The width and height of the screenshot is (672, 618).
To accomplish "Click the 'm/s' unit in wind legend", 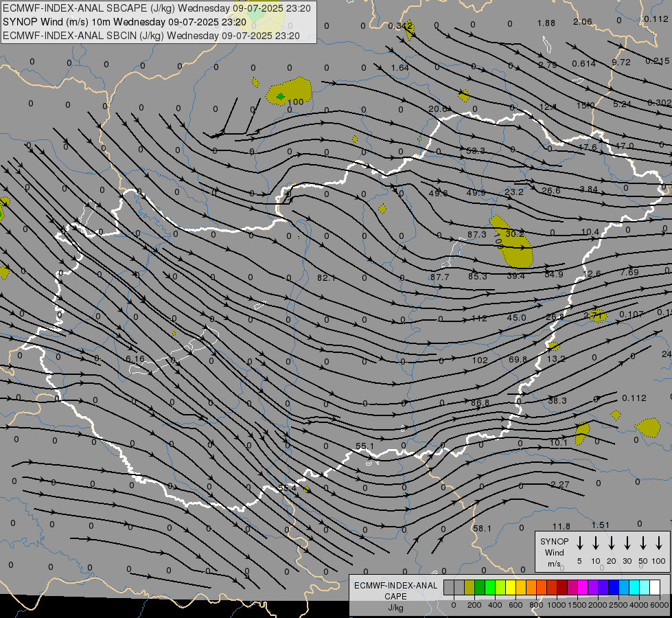I will point(554,564).
